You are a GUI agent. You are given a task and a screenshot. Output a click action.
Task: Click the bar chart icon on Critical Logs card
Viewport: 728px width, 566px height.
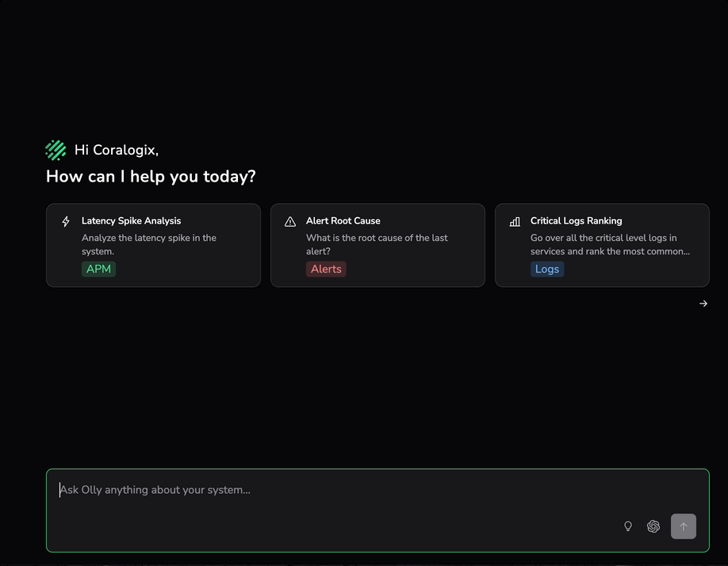click(515, 222)
